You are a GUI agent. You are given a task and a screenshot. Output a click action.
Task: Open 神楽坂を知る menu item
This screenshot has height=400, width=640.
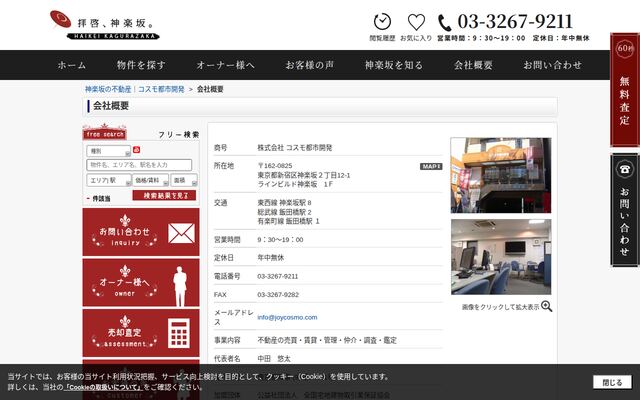coord(393,65)
